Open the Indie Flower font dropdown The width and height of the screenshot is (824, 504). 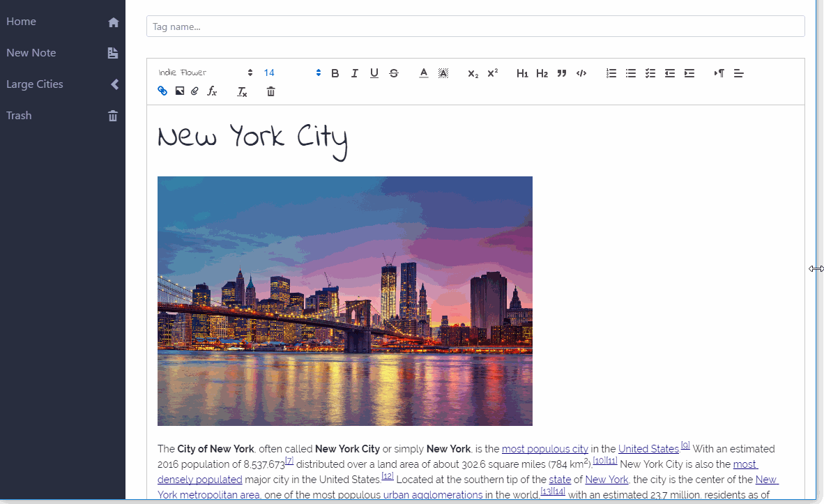[206, 73]
